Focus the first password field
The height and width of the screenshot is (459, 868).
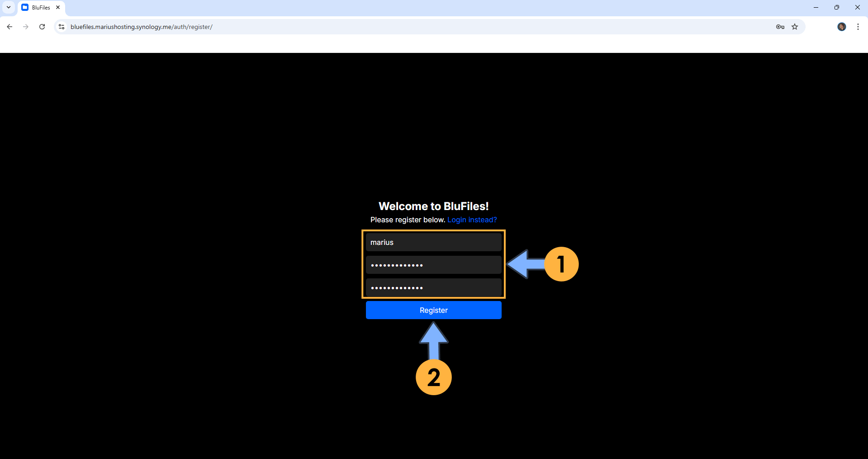[433, 265]
